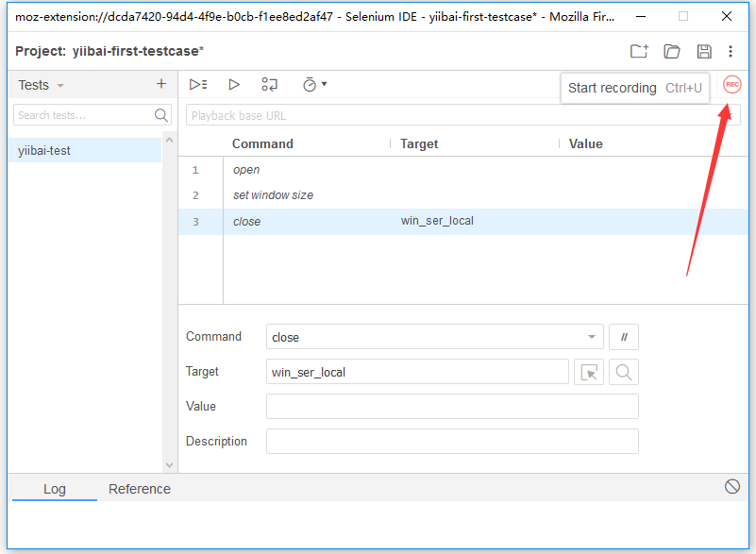Switch to the Log tab
The image size is (756, 554).
coord(55,489)
